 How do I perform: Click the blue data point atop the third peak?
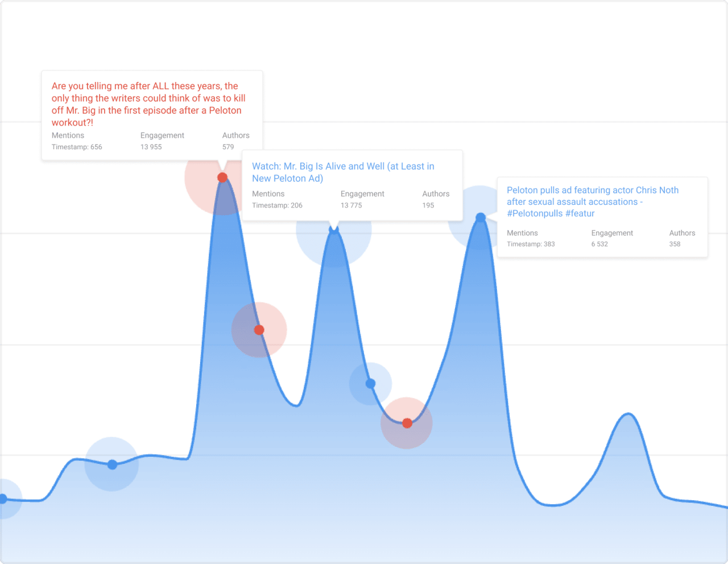481,217
